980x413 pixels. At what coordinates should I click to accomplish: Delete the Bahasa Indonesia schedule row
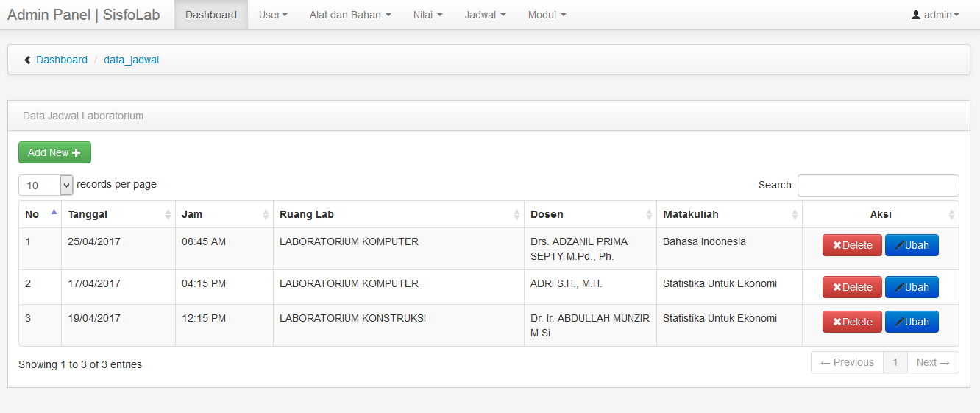(852, 245)
